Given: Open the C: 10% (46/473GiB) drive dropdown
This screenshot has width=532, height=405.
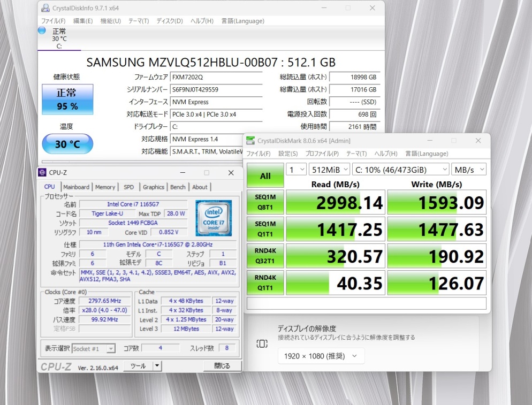Looking at the screenshot, I should pyautogui.click(x=401, y=170).
